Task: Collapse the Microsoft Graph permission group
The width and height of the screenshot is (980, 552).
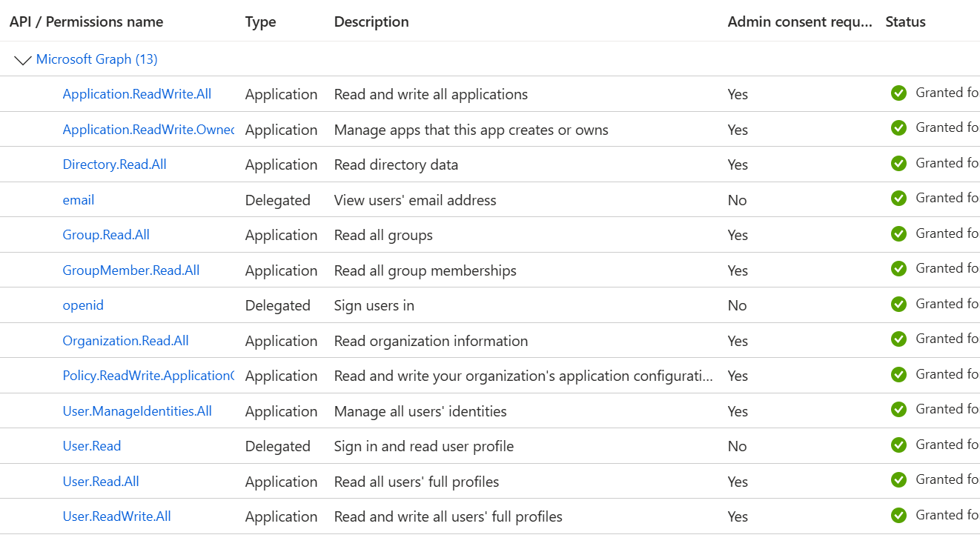Action: [x=22, y=59]
